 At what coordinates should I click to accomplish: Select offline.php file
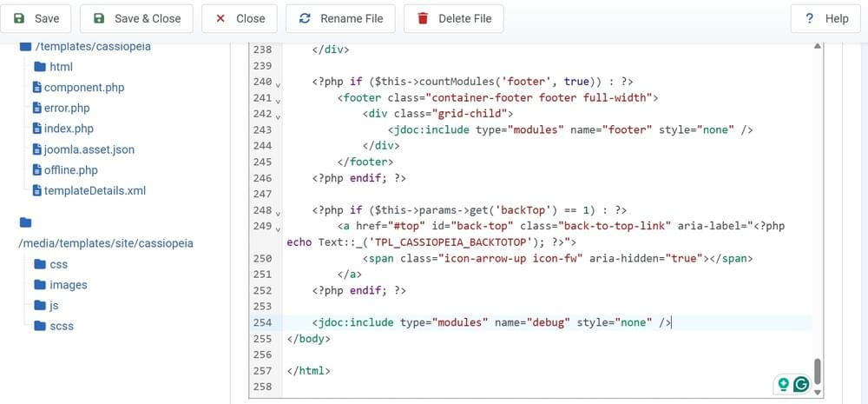click(x=71, y=170)
